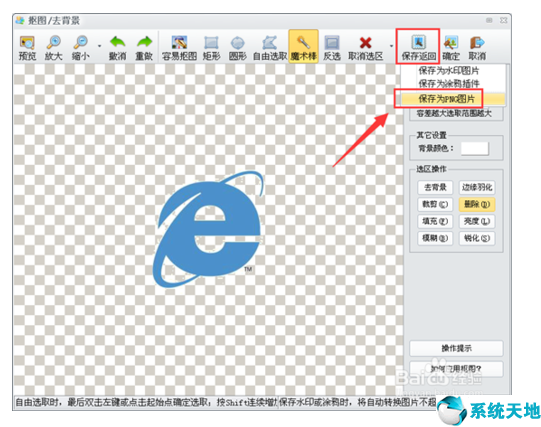
Task: Click the 填充(F) fill button
Action: tap(435, 221)
